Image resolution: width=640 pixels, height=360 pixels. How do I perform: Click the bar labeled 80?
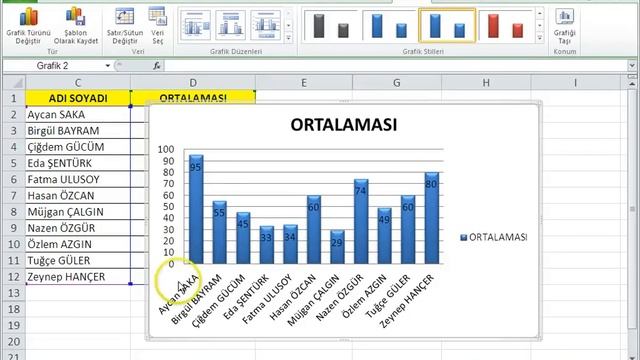click(x=431, y=218)
